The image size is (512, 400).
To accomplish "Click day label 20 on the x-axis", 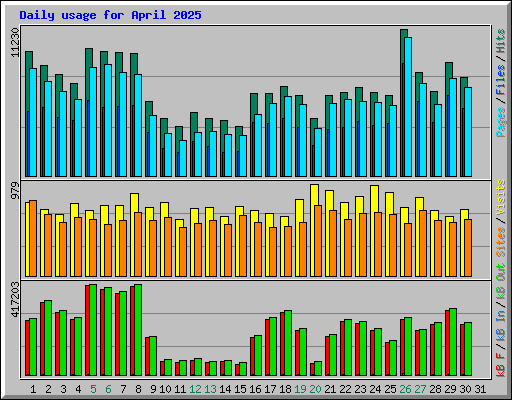I will [315, 389].
